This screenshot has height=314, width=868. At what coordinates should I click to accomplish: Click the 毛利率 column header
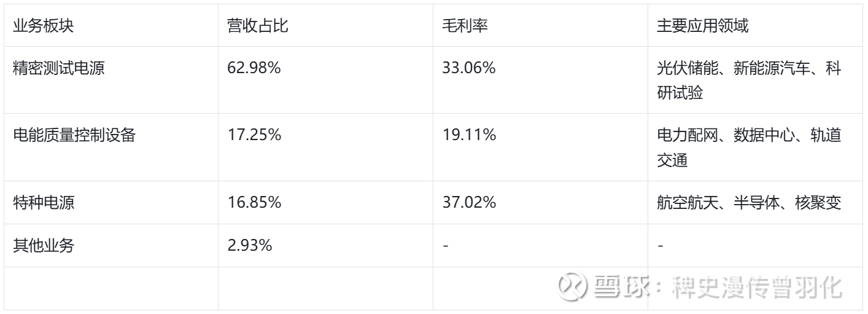tap(465, 26)
